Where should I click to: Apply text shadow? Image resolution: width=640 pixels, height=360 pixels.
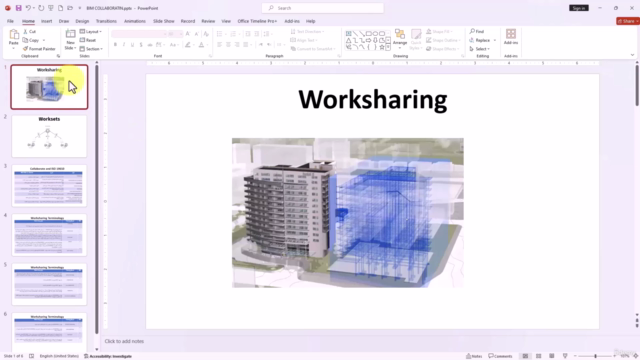(x=141, y=44)
